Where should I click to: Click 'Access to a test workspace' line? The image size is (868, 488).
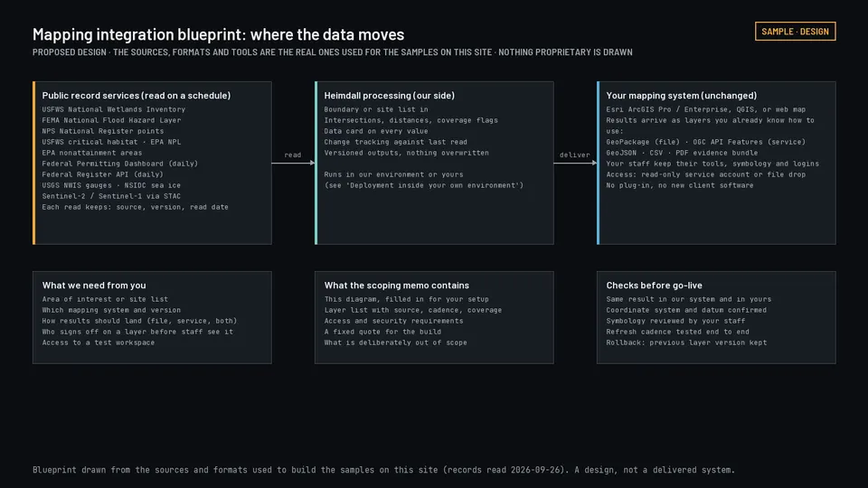tap(99, 343)
